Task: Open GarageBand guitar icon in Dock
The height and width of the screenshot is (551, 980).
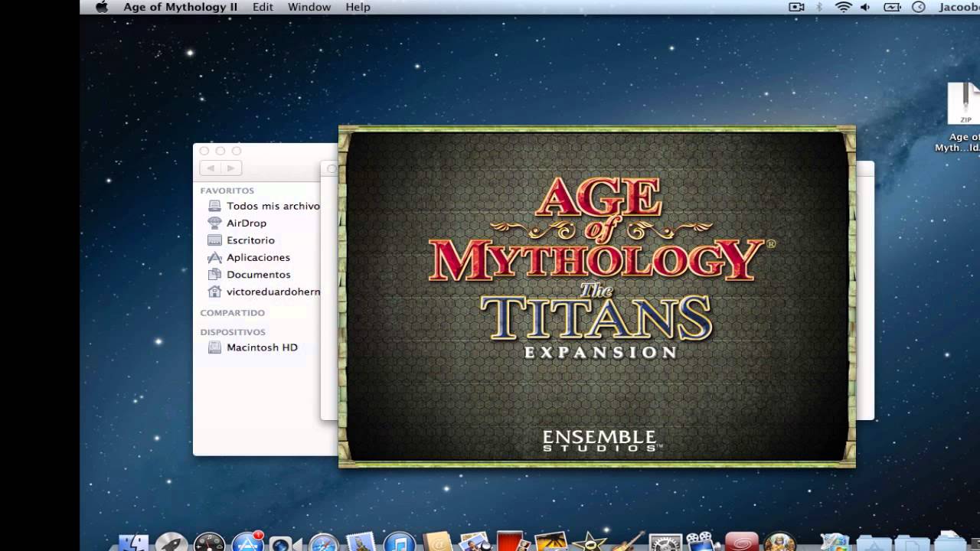Action: pos(627,542)
